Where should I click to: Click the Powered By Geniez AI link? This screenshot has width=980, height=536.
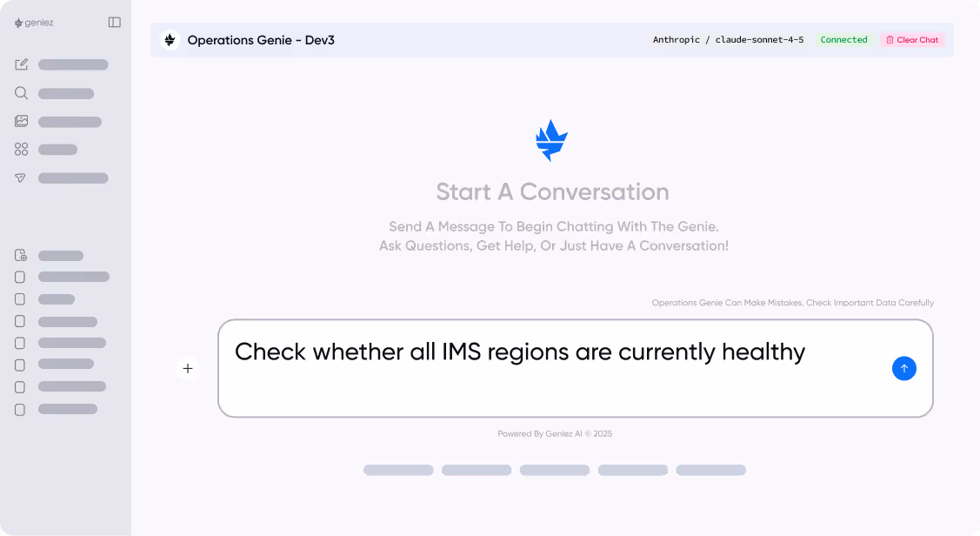tap(554, 433)
